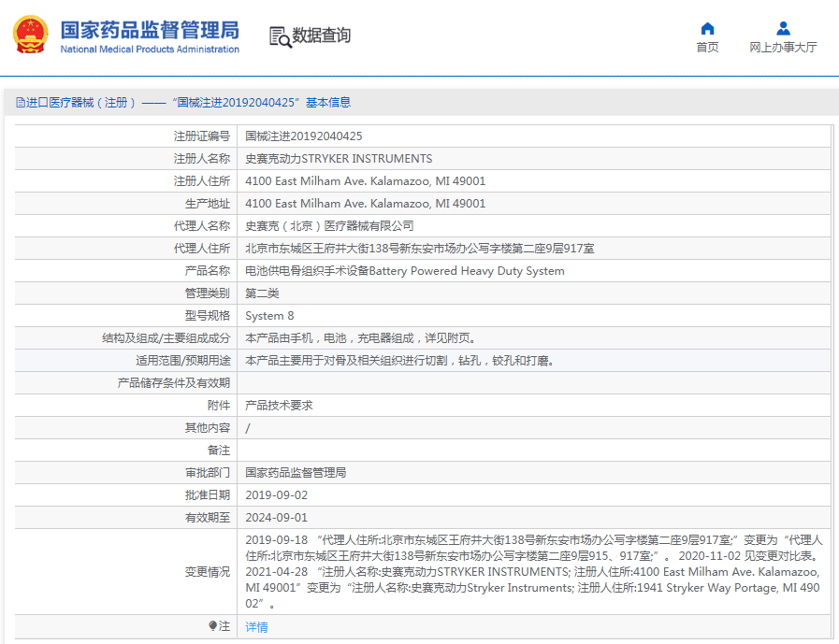This screenshot has width=839, height=644.
Task: Click the 其他内容 row label
Action: click(208, 428)
